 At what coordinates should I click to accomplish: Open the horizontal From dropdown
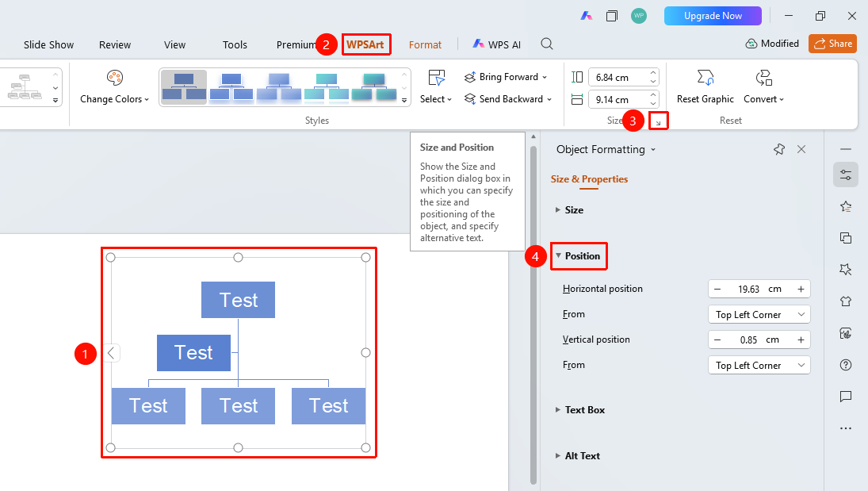(x=759, y=315)
